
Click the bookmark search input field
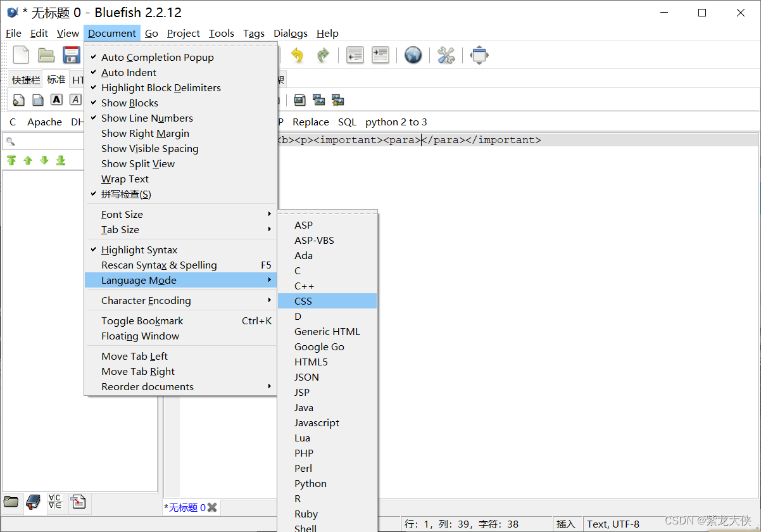tap(44, 141)
